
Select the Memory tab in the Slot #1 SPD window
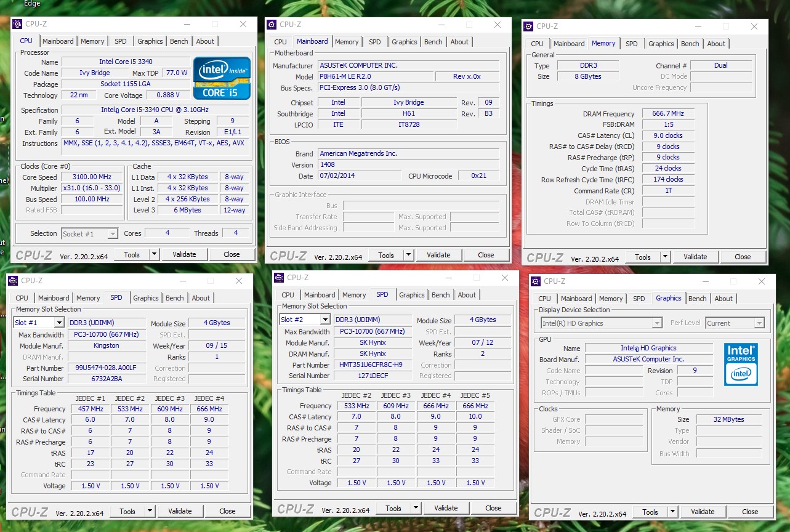tap(88, 298)
